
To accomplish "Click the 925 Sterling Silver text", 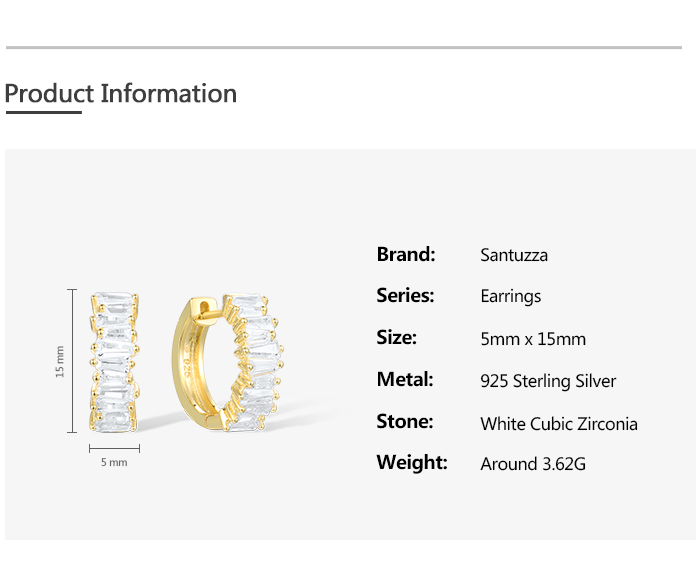I will (548, 381).
